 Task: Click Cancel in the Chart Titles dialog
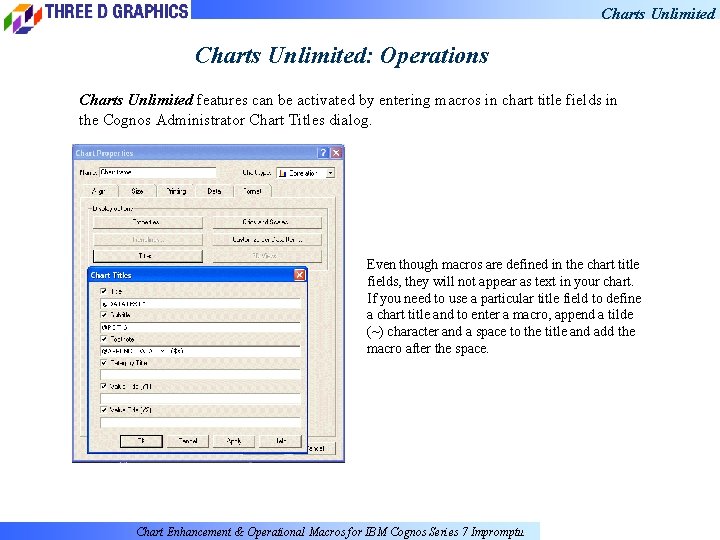[x=188, y=441]
